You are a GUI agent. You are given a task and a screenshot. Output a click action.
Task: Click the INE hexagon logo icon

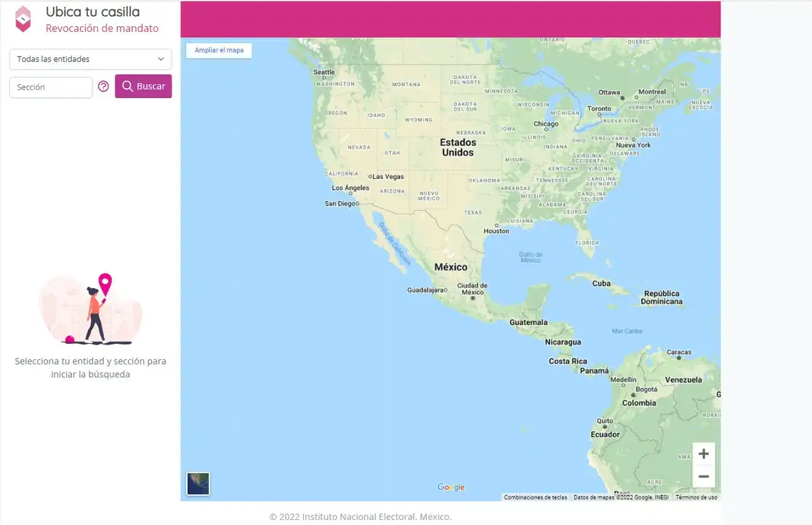[23, 19]
